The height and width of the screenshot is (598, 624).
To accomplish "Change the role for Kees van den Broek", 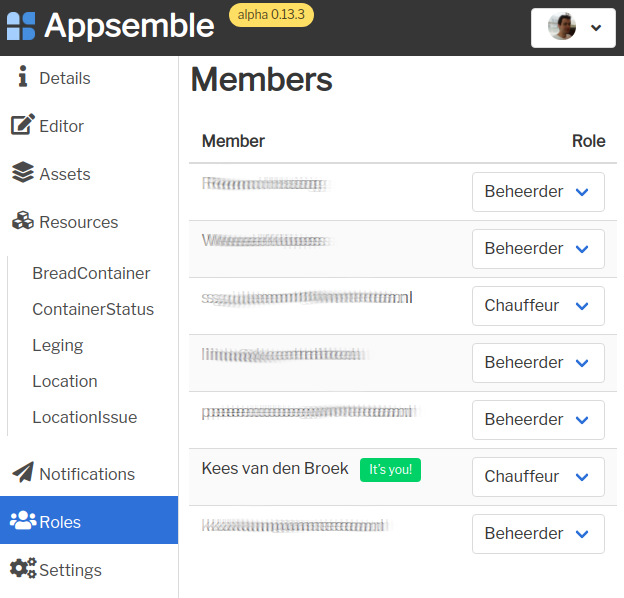I will (538, 477).
